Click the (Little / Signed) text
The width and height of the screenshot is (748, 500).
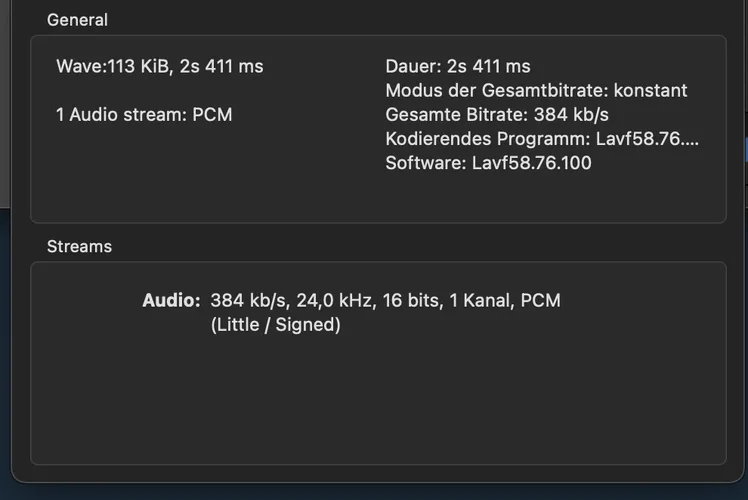pyautogui.click(x=276, y=325)
